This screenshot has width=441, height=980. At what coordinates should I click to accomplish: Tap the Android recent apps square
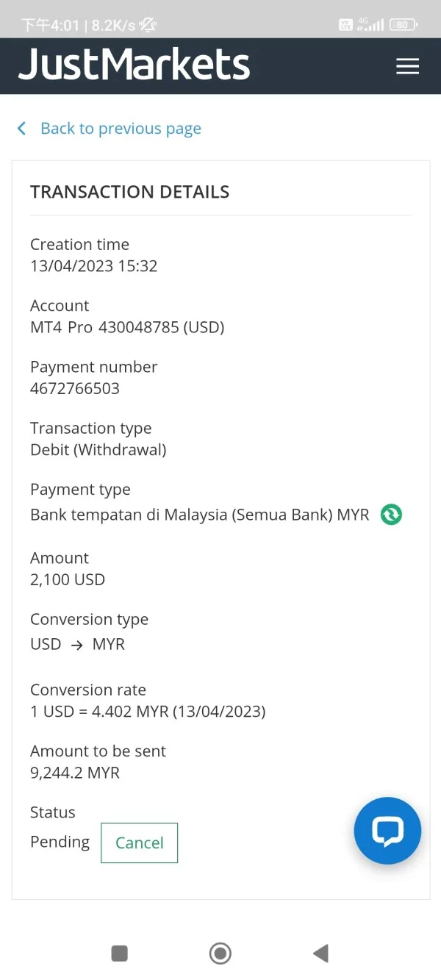click(x=119, y=954)
